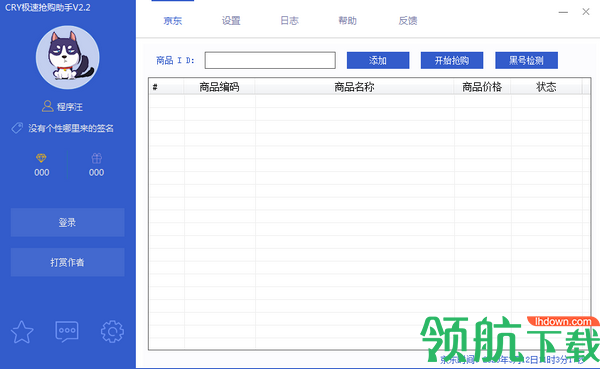Focus the 商品 ID input field
This screenshot has width=600, height=369.
[270, 60]
